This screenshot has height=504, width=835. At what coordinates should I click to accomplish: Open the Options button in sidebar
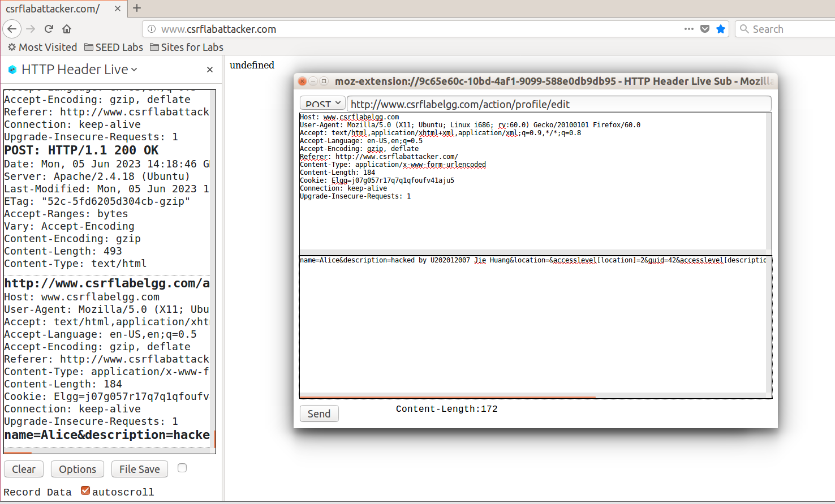(78, 469)
